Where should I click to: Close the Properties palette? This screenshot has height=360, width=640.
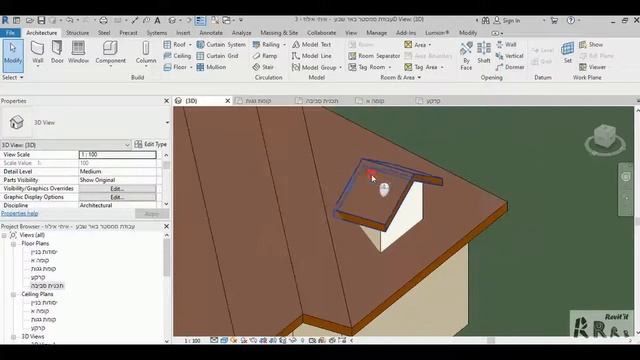(x=166, y=101)
